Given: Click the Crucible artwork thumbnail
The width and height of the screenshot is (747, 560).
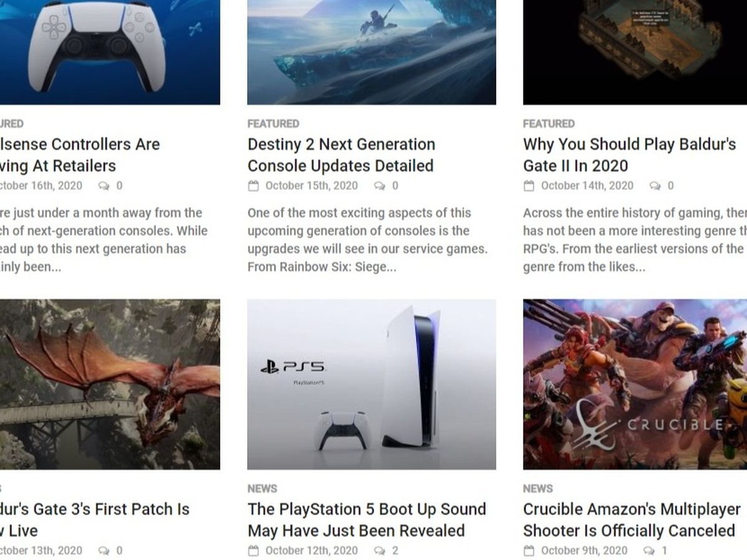Looking at the screenshot, I should click(635, 385).
